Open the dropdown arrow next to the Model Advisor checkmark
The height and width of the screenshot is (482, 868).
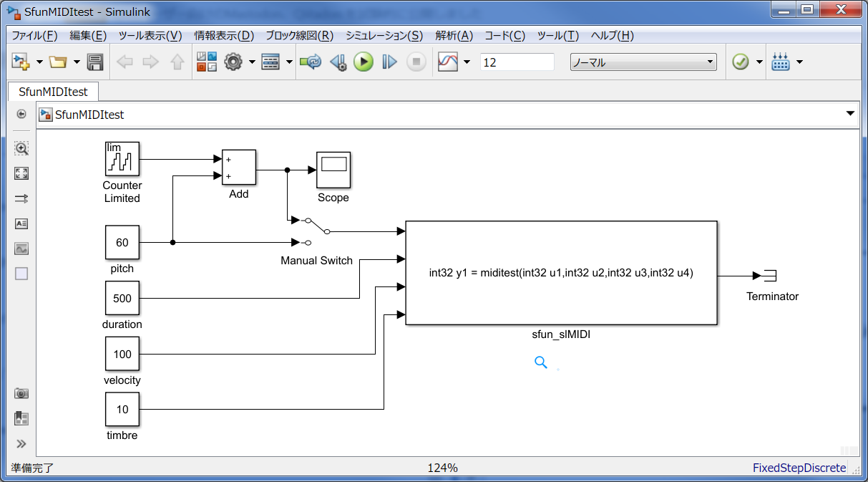[759, 62]
